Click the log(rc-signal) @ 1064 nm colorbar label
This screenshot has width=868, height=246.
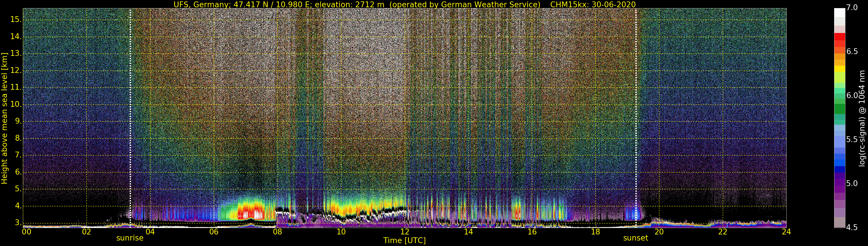pyautogui.click(x=862, y=118)
